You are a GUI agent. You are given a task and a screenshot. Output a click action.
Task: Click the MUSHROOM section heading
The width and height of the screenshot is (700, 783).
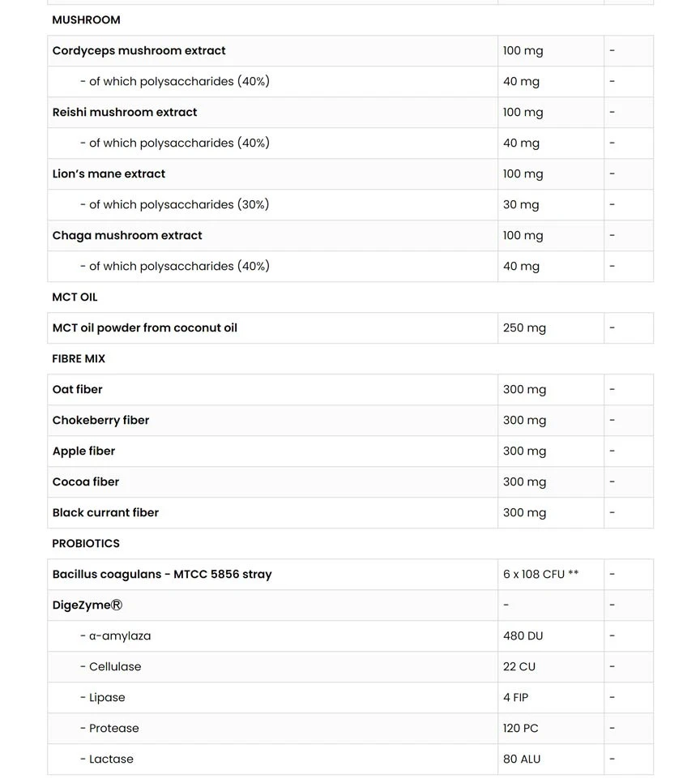(86, 19)
